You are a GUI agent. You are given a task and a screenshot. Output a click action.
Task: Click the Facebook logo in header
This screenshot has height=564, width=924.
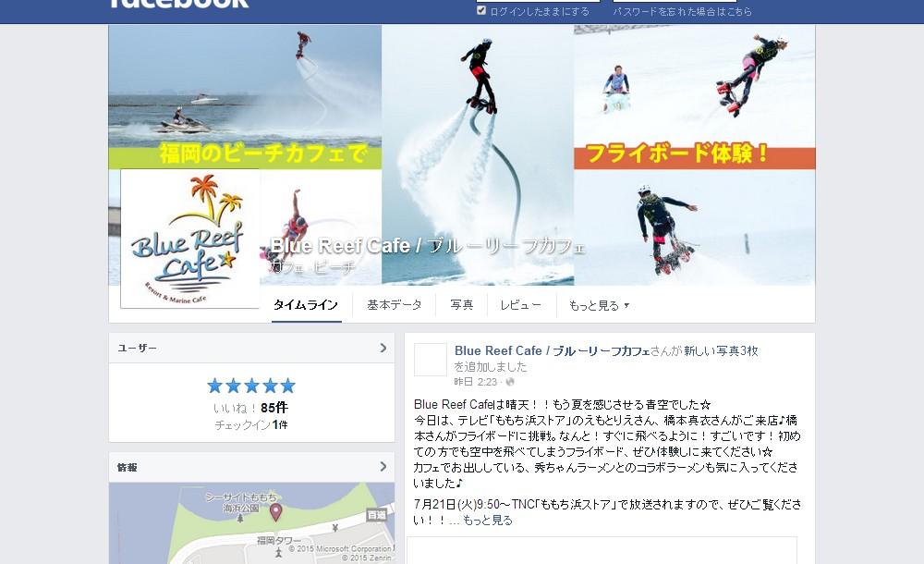coord(179,4)
